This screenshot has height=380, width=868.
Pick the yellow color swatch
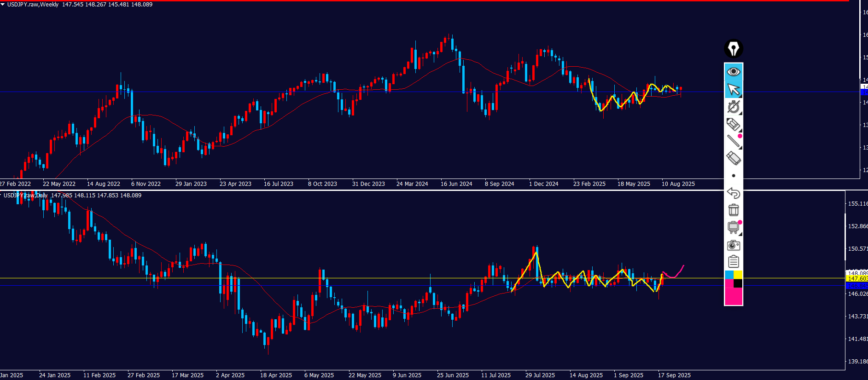738,275
